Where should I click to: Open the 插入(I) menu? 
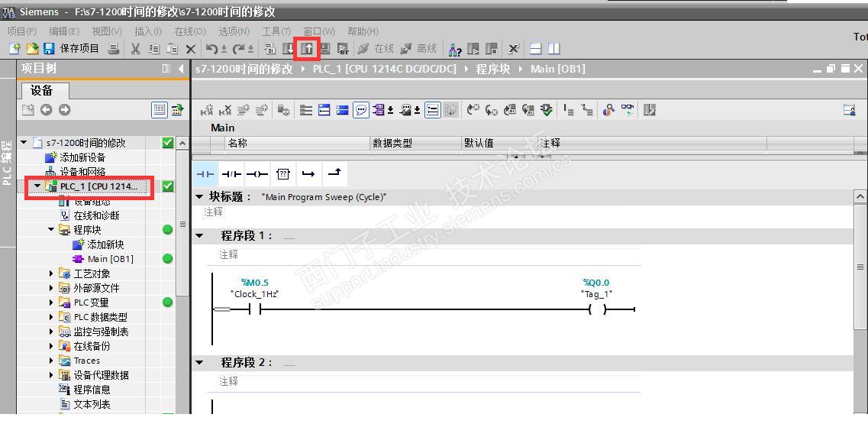click(x=148, y=31)
